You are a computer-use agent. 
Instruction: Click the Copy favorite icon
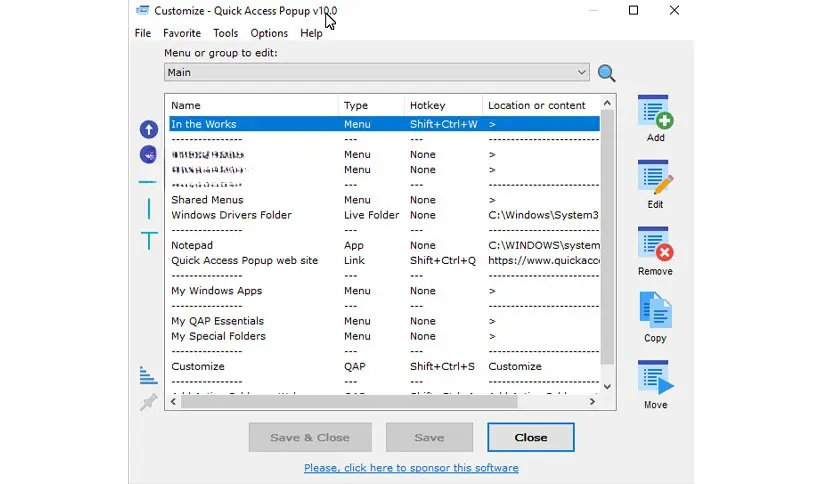(x=655, y=310)
